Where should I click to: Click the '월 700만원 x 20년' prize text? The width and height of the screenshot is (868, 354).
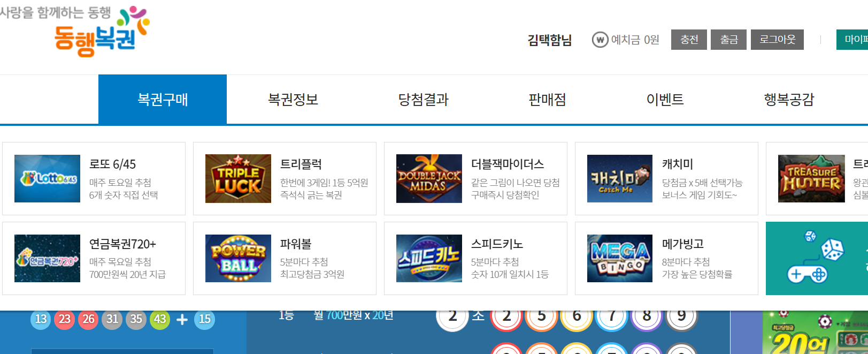pos(354,315)
